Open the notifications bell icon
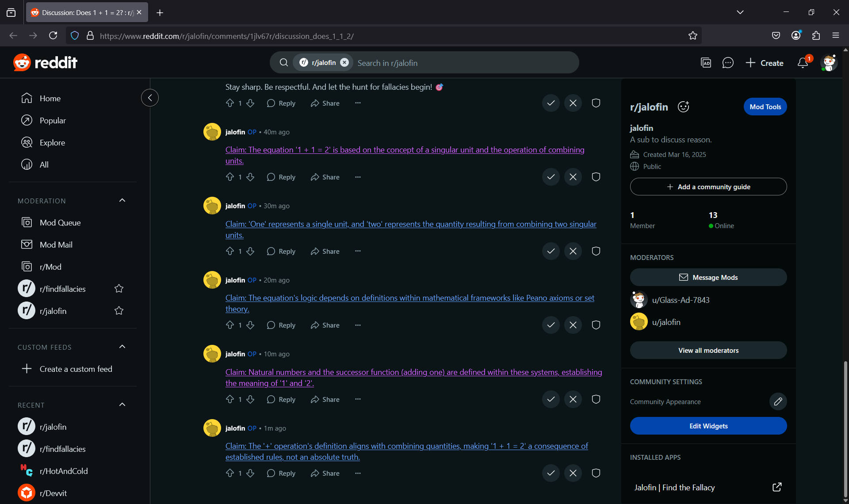The height and width of the screenshot is (504, 849). point(803,63)
